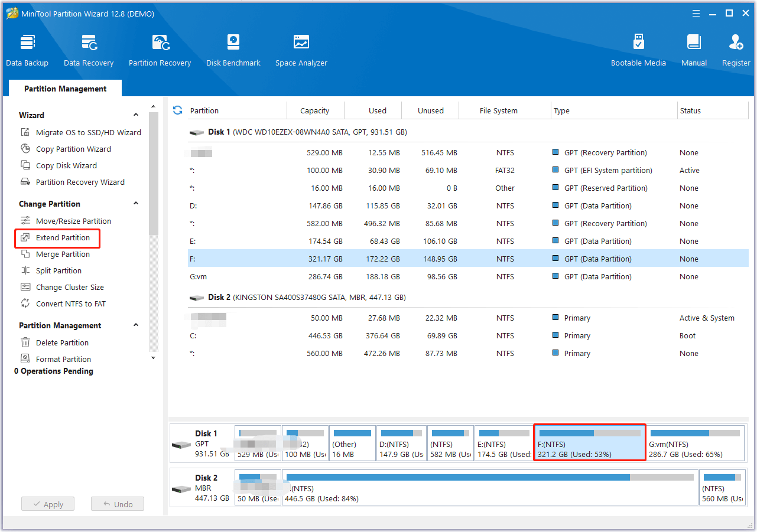Select the 100.00 MB EFI System partition row
The width and height of the screenshot is (757, 532).
(x=468, y=170)
